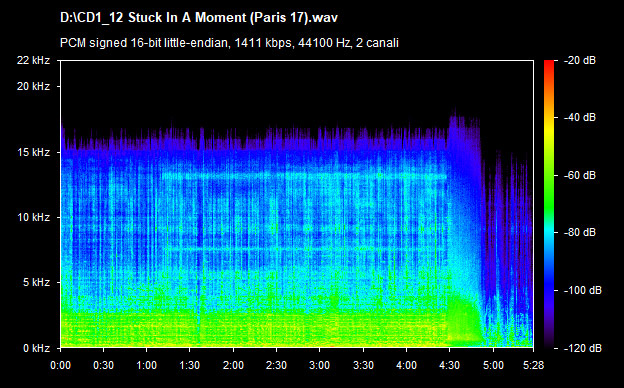Screen dimensions: 624x388
Task: Click the 2:30 time axis marker
Action: pos(276,365)
